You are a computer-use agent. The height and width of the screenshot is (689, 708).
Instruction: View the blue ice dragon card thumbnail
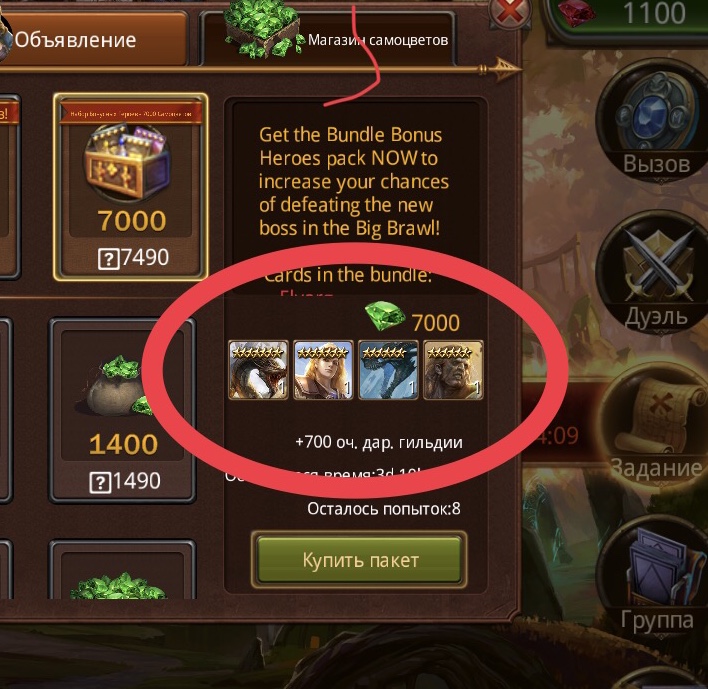coord(388,370)
